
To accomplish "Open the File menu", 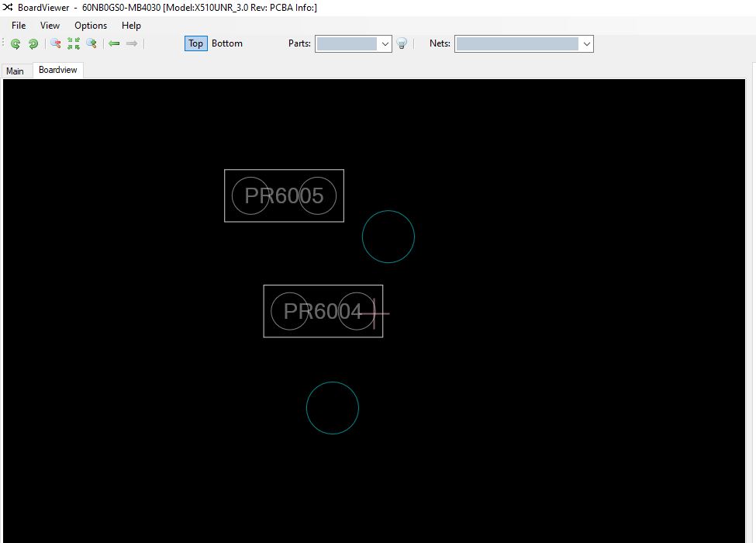I will [19, 26].
